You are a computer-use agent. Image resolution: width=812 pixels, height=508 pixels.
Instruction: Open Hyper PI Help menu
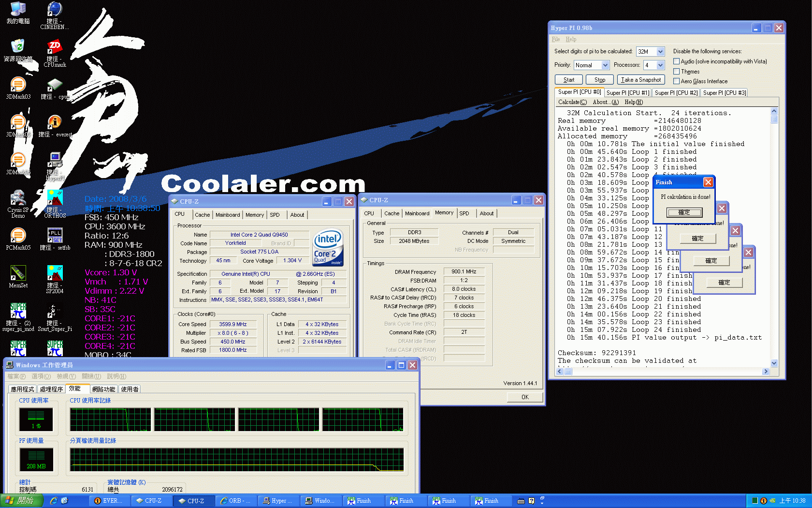pos(571,39)
